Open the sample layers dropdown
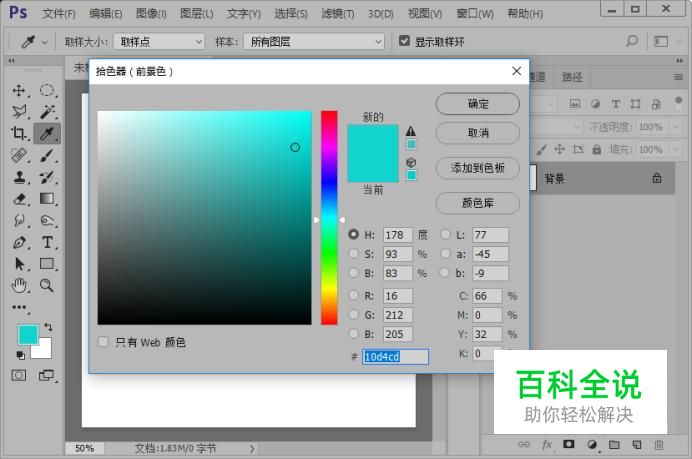Screen dimensions: 692x459 coord(314,41)
